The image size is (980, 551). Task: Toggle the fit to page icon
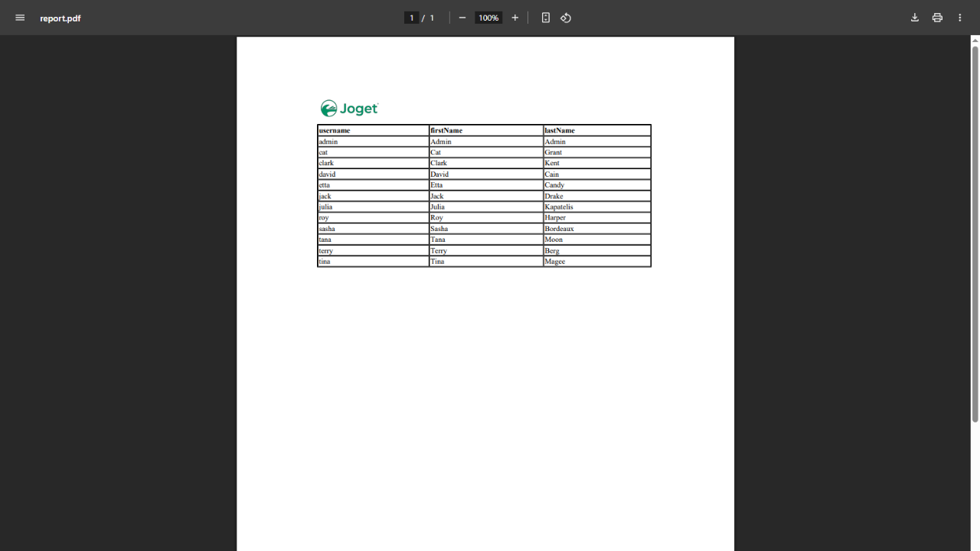pos(546,18)
